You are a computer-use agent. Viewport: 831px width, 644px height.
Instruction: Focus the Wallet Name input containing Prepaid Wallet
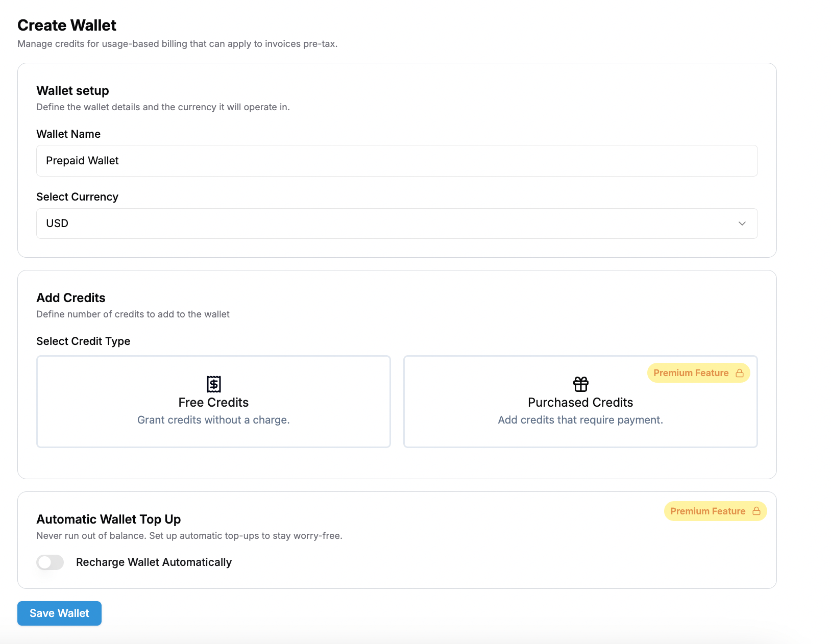click(x=397, y=161)
